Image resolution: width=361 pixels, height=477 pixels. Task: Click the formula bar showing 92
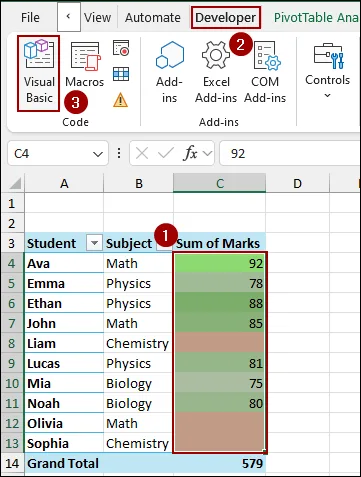click(290, 153)
